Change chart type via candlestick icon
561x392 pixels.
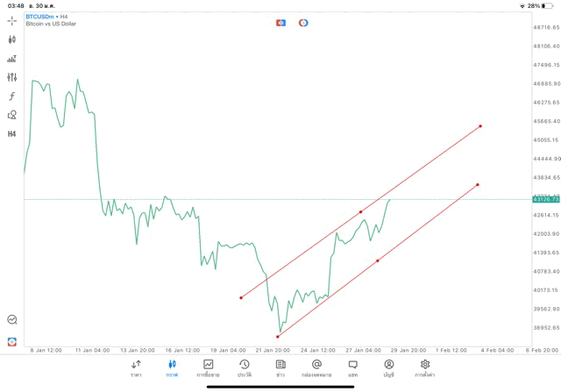click(12, 39)
